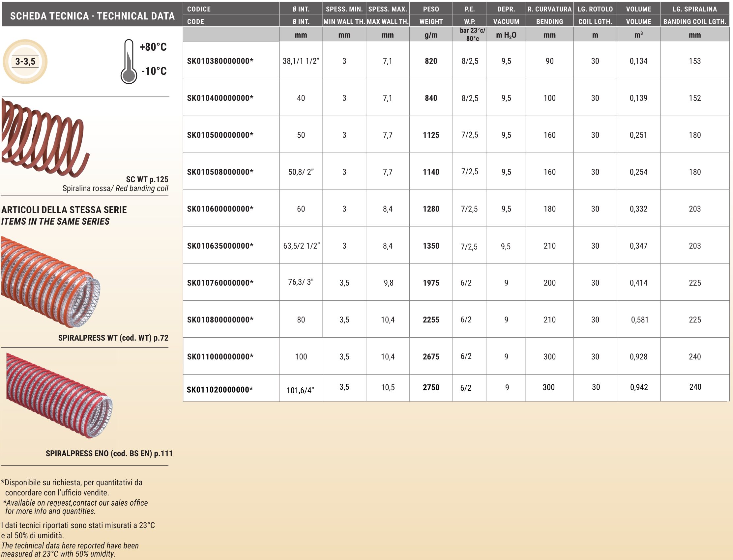733x560 pixels.
Task: Click volume value 0,928
Action: [x=638, y=357]
